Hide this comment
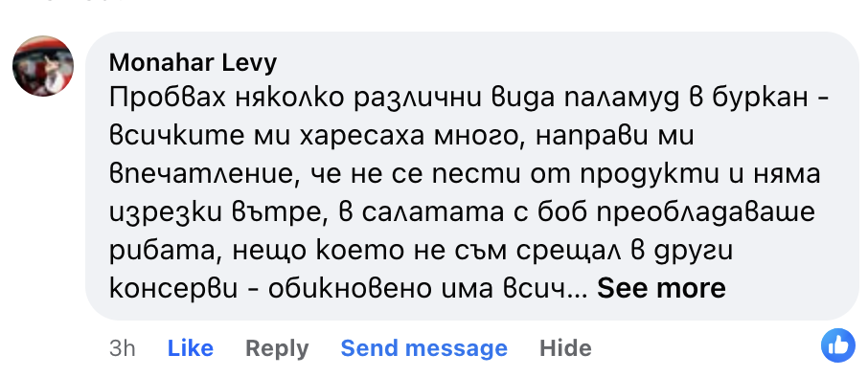 pyautogui.click(x=565, y=348)
